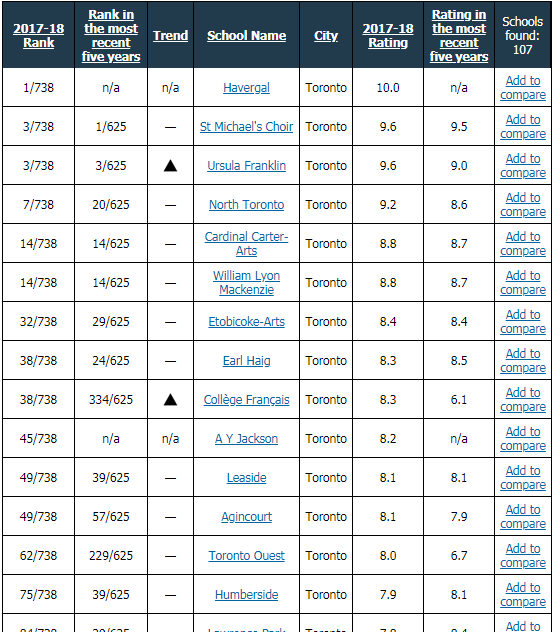The height and width of the screenshot is (632, 552).
Task: Open the North Toronto school link
Action: pyautogui.click(x=247, y=205)
